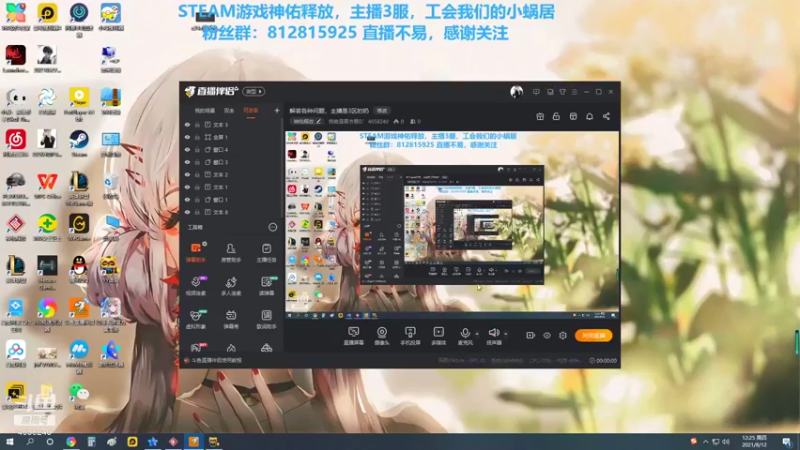
Task: Select the highlighted orange scene tab
Action: (251, 110)
